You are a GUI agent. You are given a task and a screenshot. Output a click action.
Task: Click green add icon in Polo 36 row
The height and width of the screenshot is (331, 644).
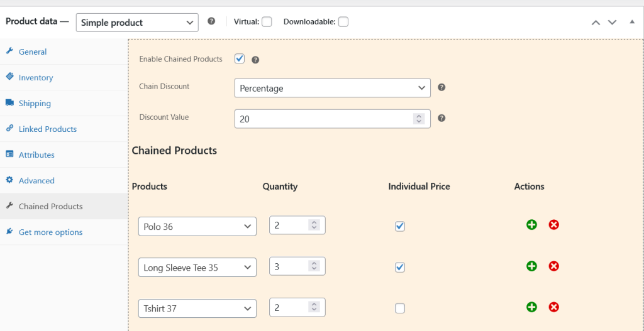[531, 225]
